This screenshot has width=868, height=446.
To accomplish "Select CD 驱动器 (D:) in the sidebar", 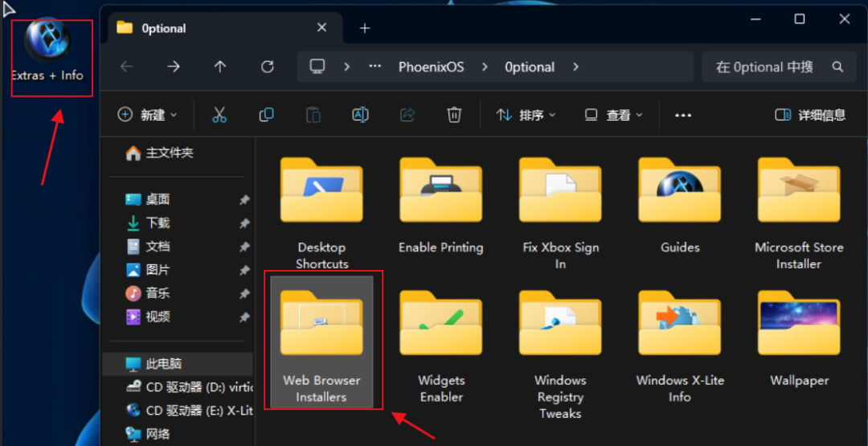I will click(x=177, y=387).
